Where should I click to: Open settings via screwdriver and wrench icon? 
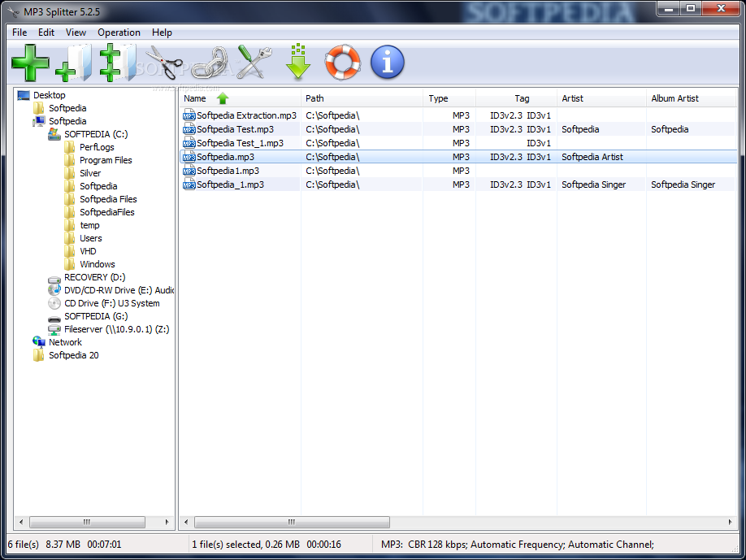click(254, 63)
